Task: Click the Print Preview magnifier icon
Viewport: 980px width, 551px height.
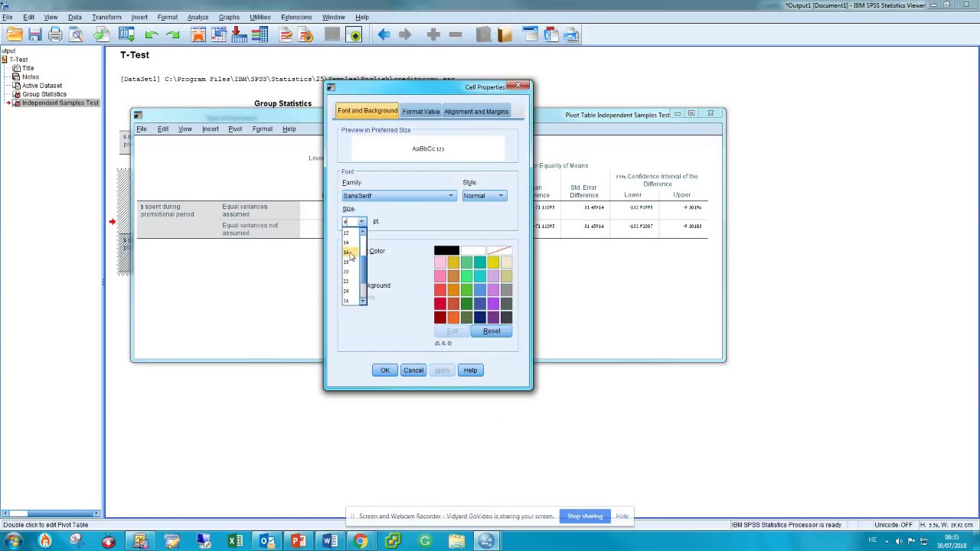Action: (76, 34)
